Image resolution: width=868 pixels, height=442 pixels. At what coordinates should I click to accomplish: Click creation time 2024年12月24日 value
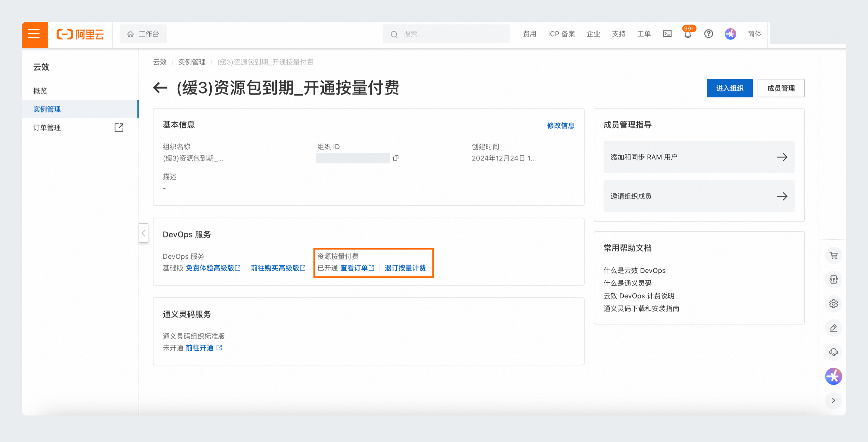(x=503, y=158)
